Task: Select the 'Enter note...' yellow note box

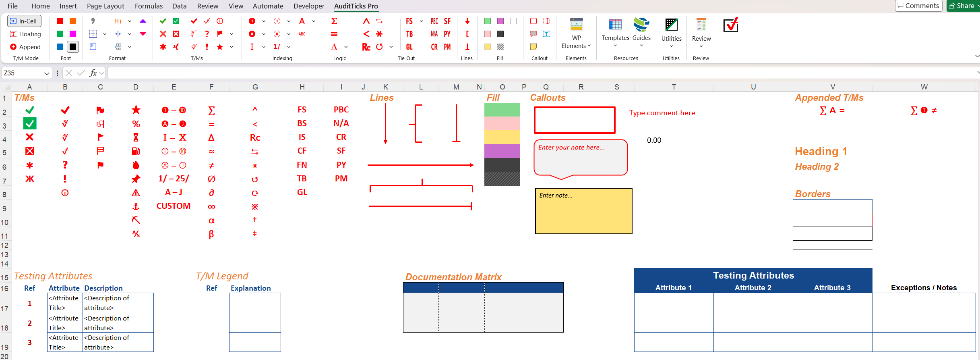Action: (583, 211)
